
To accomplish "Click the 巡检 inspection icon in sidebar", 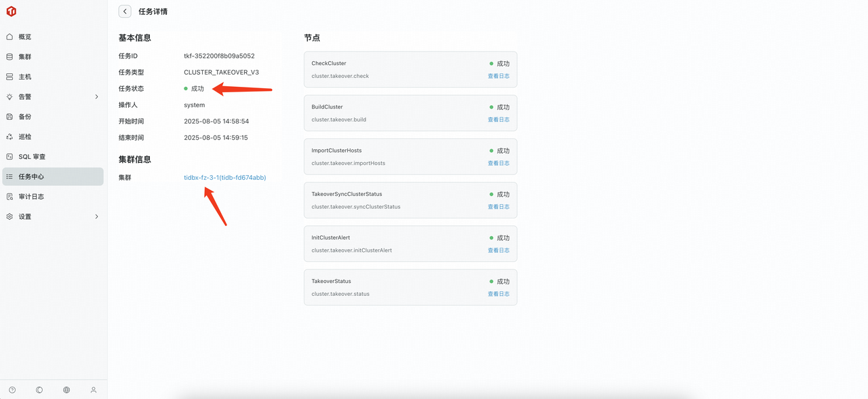I will point(9,136).
